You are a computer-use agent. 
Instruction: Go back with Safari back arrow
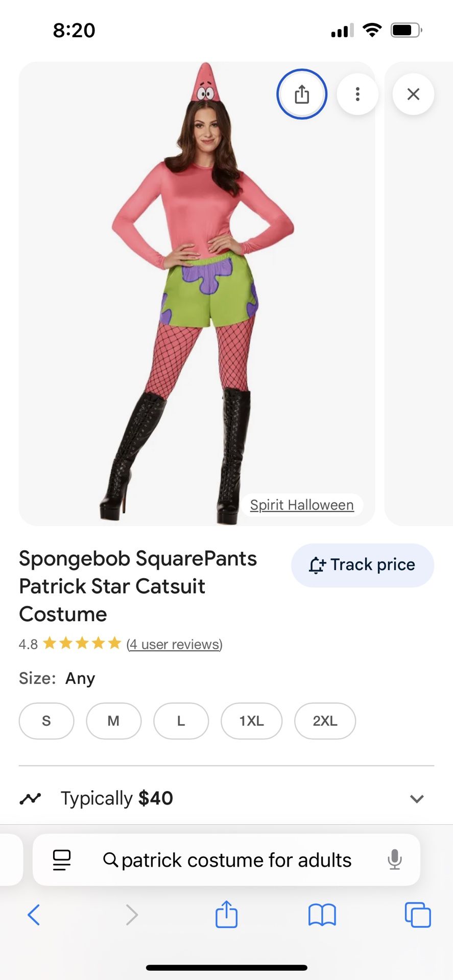tap(34, 914)
